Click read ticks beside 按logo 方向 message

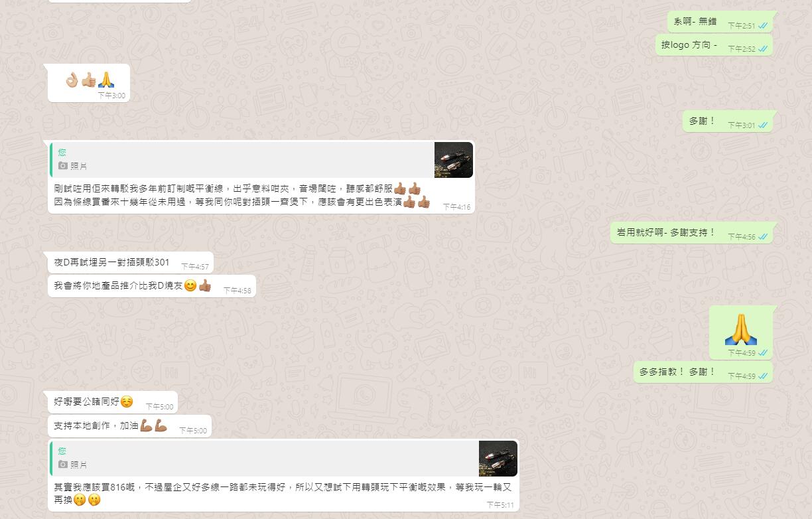pyautogui.click(x=763, y=48)
